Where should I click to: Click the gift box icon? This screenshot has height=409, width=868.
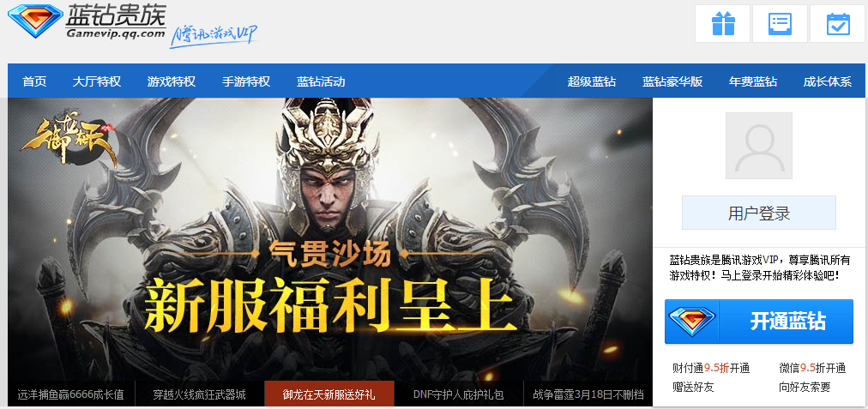click(722, 24)
